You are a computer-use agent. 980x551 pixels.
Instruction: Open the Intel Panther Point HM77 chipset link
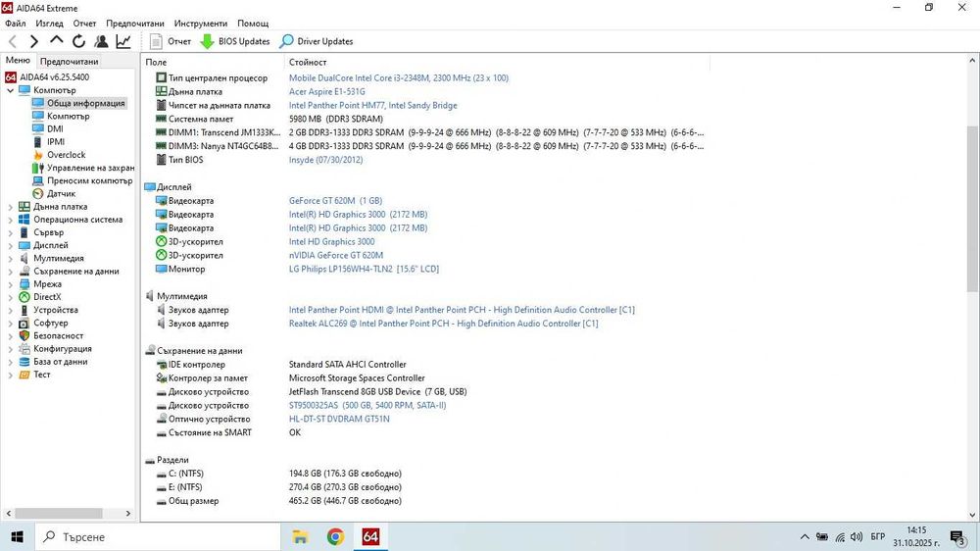[373, 106]
